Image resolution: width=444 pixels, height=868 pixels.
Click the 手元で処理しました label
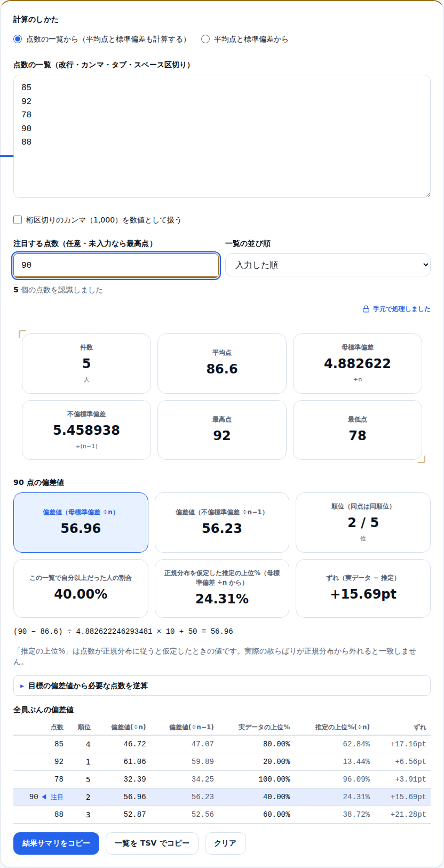(401, 309)
